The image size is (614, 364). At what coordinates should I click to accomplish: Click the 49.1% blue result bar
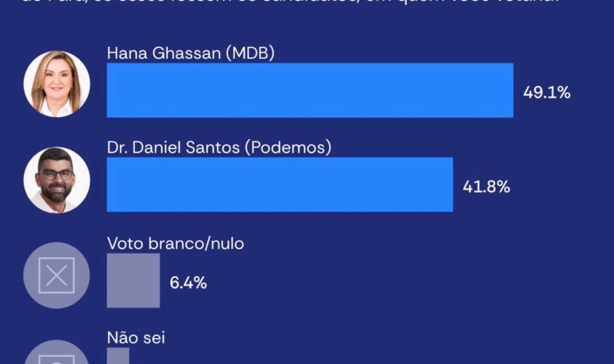tap(310, 90)
